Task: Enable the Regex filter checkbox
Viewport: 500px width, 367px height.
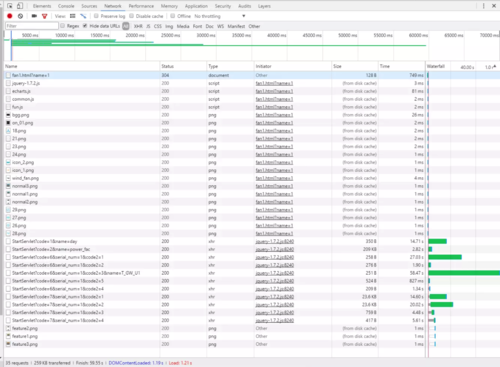Action: (62, 26)
